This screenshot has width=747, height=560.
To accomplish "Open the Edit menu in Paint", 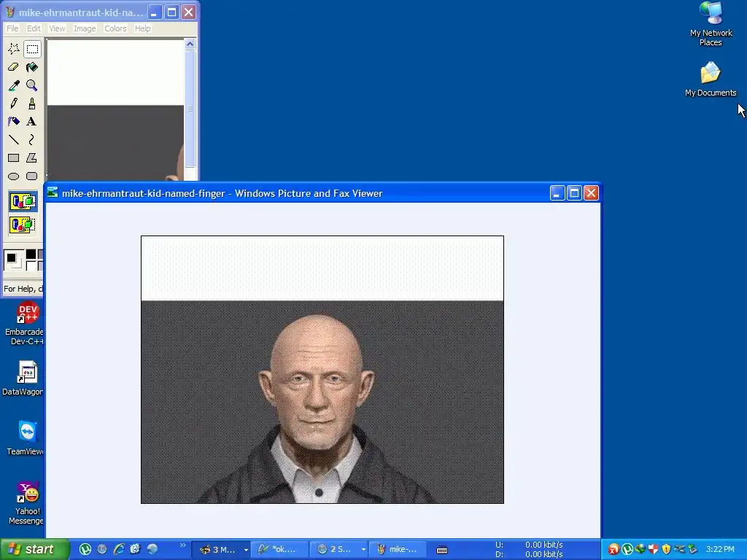I will (x=34, y=28).
